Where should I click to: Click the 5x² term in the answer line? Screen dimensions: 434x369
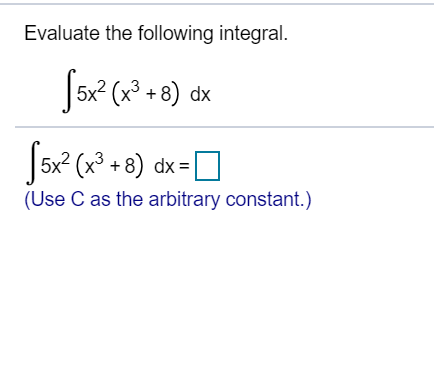coord(55,163)
